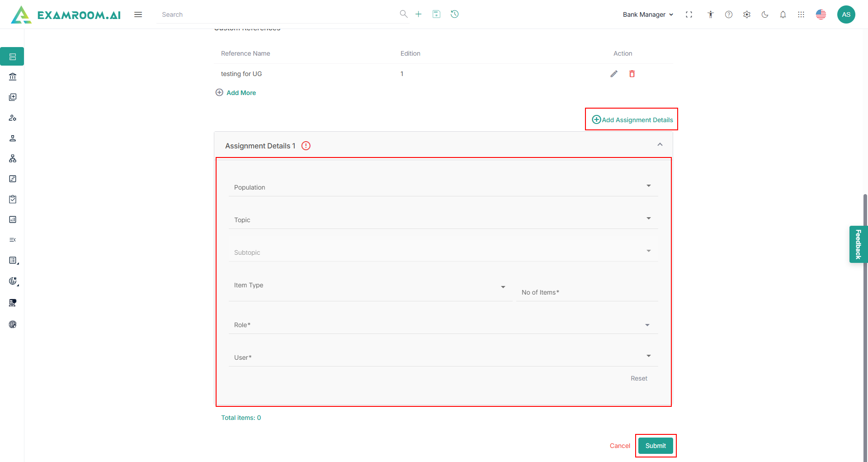Click the 'testing for UG' reference name
The width and height of the screenshot is (868, 462).
tap(241, 74)
